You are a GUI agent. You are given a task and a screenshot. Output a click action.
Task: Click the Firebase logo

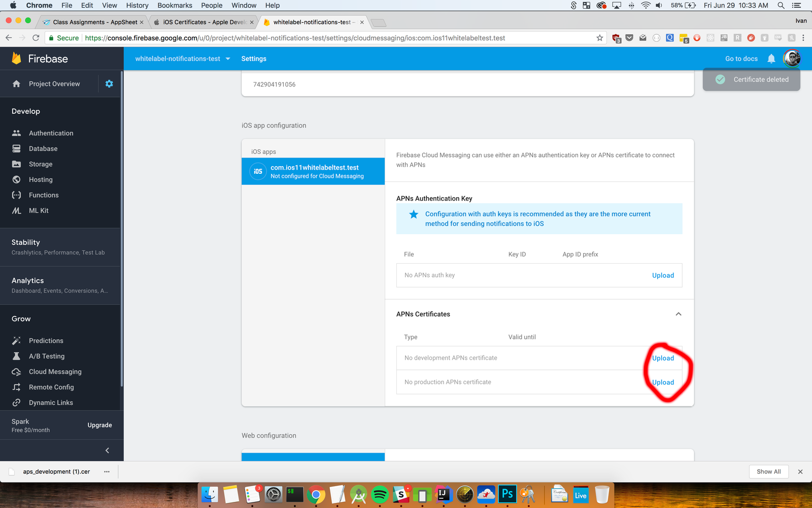point(40,58)
